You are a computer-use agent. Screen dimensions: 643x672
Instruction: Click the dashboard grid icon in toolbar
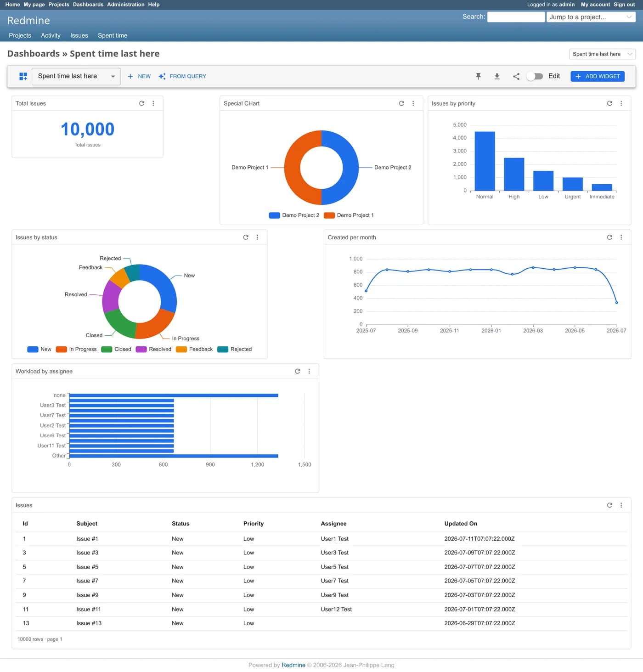click(x=23, y=76)
